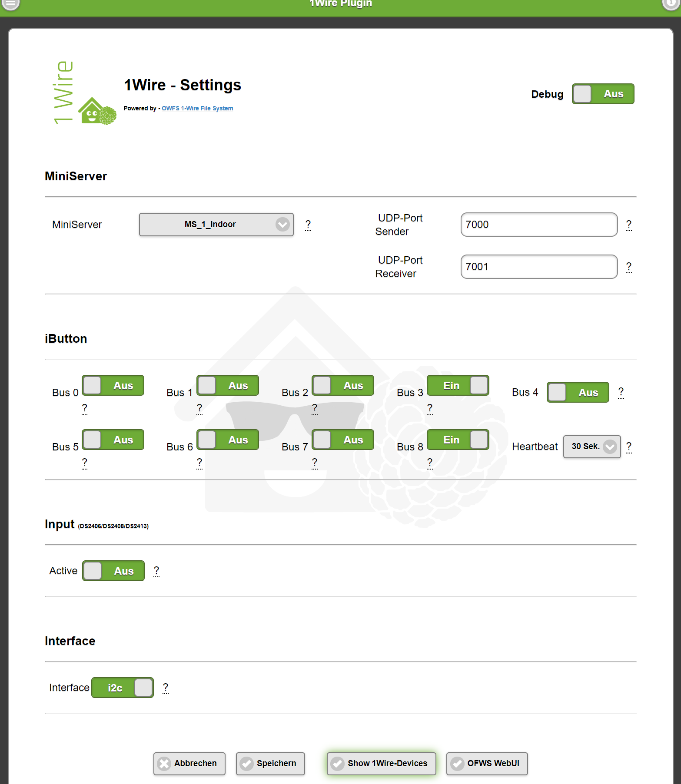This screenshot has width=681, height=784.
Task: Open help question mark under Bus 2
Action: click(x=315, y=409)
